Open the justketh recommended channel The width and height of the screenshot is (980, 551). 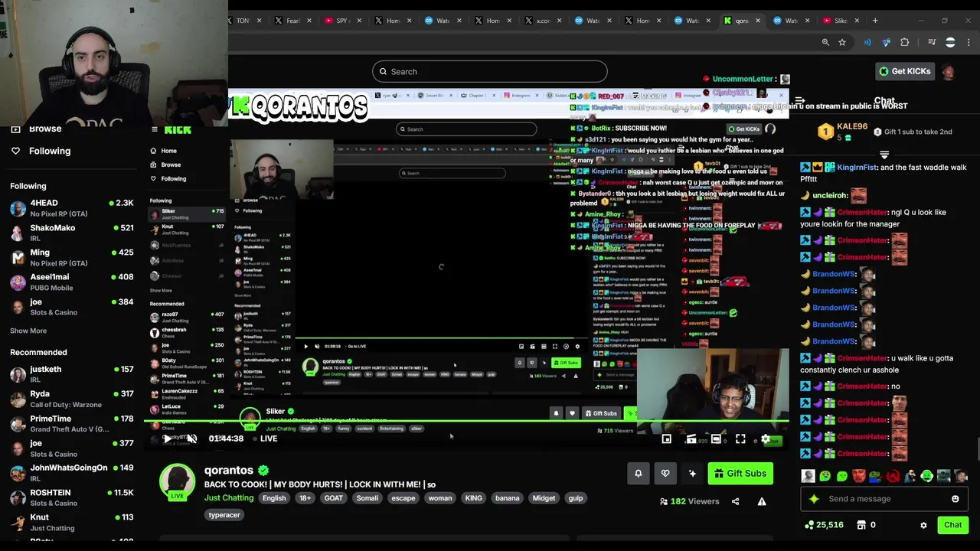(72, 374)
